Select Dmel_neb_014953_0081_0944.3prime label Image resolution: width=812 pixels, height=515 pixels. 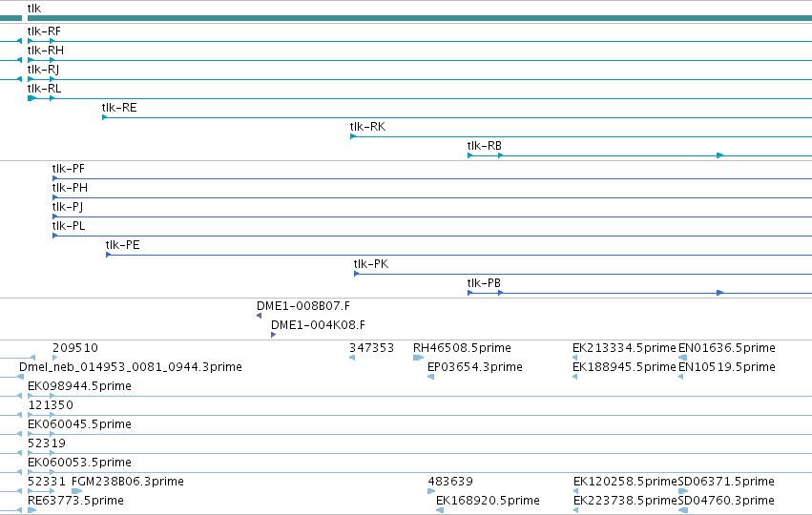[x=131, y=367]
